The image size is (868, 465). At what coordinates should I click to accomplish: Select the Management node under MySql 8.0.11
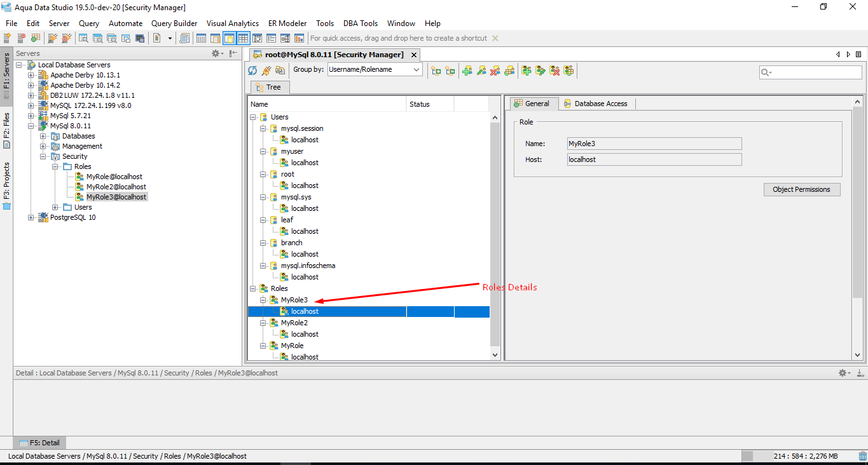pos(82,146)
